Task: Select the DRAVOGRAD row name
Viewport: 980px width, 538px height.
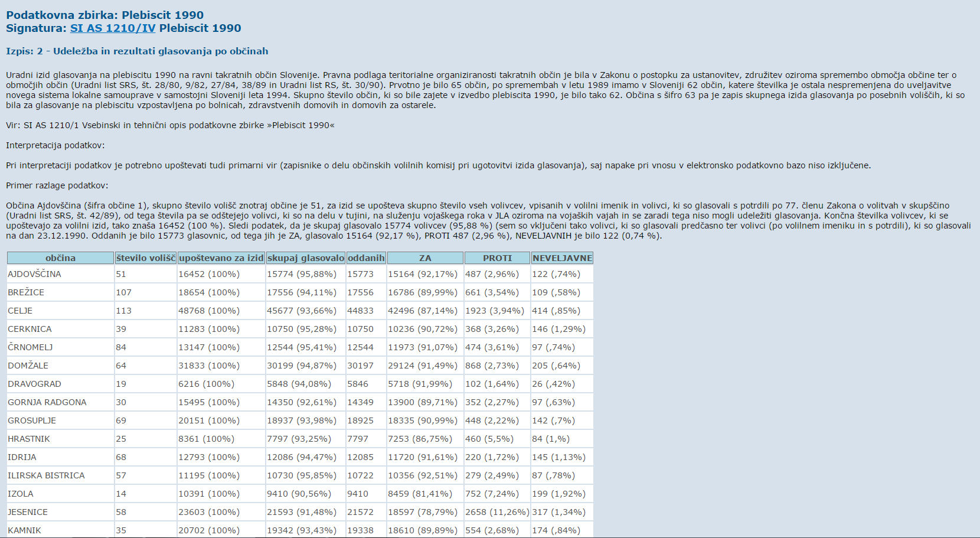Action: coord(34,384)
